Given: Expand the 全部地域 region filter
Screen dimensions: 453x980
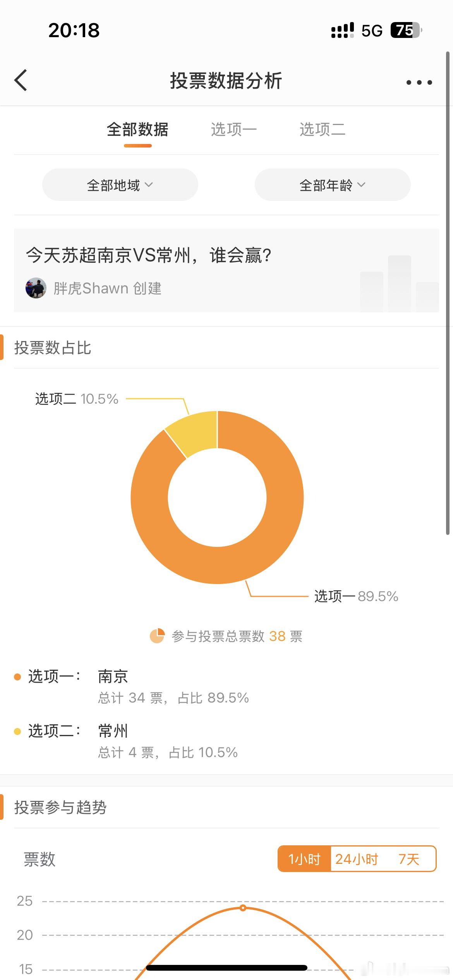Looking at the screenshot, I should tap(120, 185).
